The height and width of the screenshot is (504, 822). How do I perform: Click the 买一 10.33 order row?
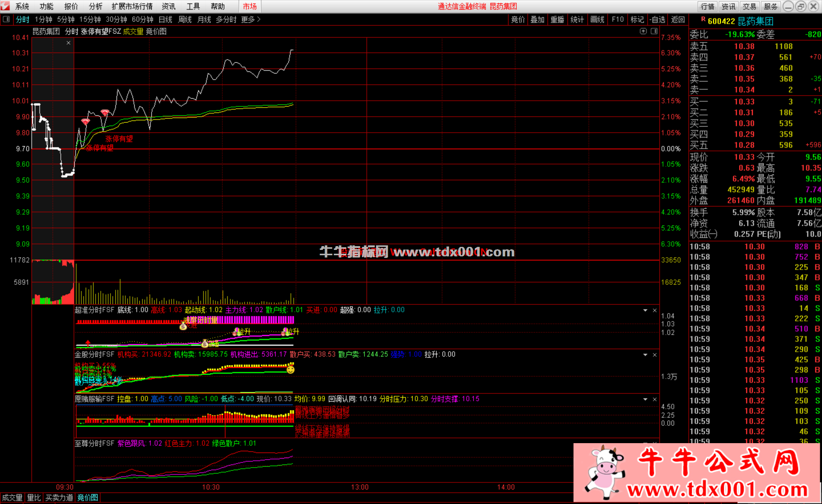coord(755,102)
